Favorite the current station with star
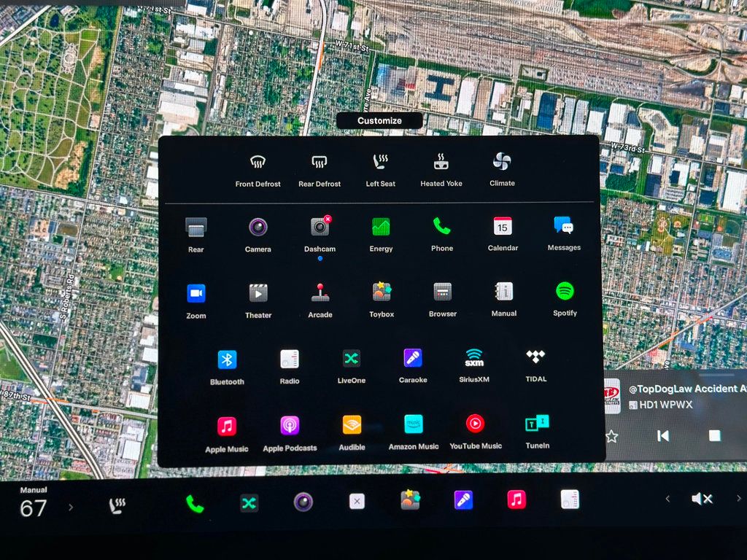This screenshot has width=747, height=560. 612,436
